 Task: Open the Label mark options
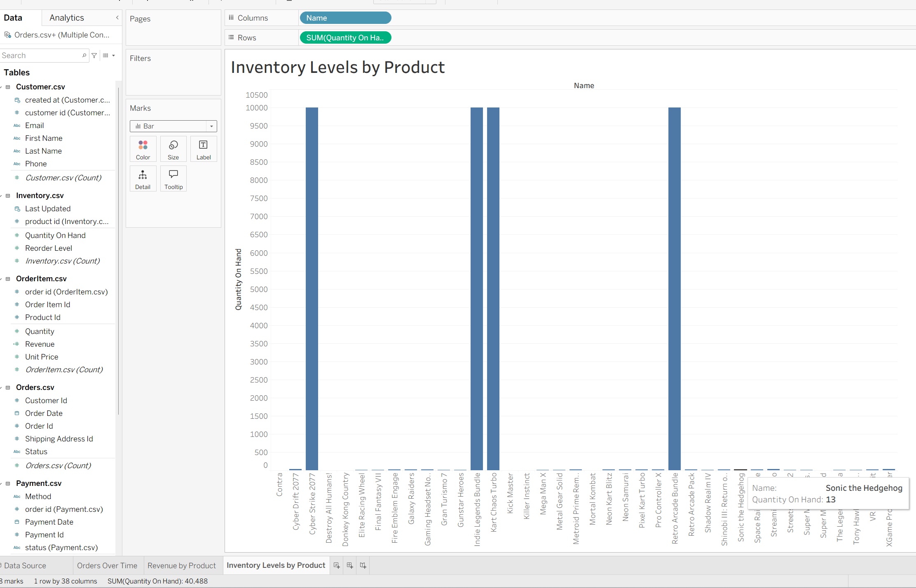click(x=203, y=149)
